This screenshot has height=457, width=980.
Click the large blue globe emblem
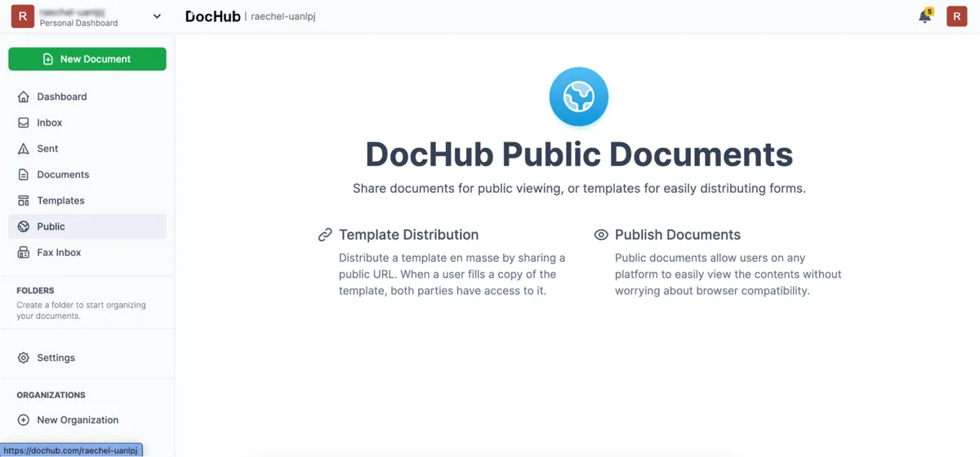pos(579,97)
